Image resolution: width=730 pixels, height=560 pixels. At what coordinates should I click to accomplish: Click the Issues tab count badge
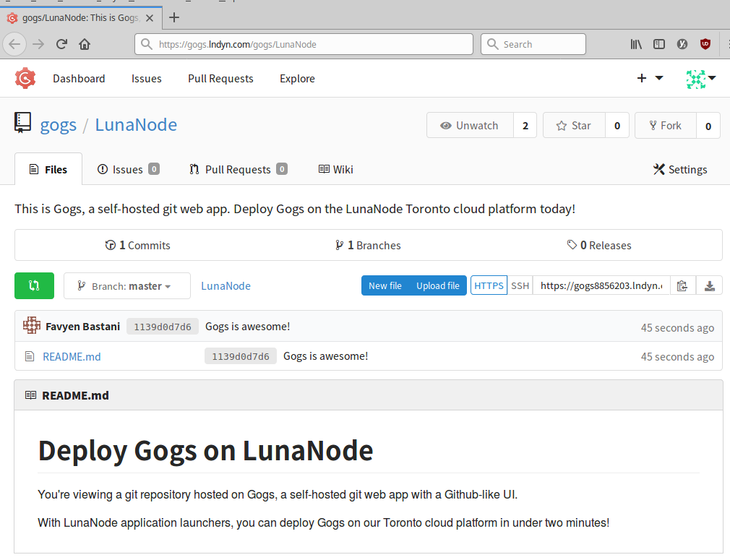[x=154, y=168]
